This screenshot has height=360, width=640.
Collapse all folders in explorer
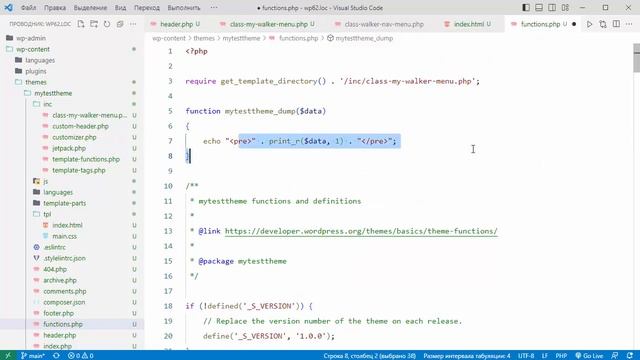pos(120,24)
